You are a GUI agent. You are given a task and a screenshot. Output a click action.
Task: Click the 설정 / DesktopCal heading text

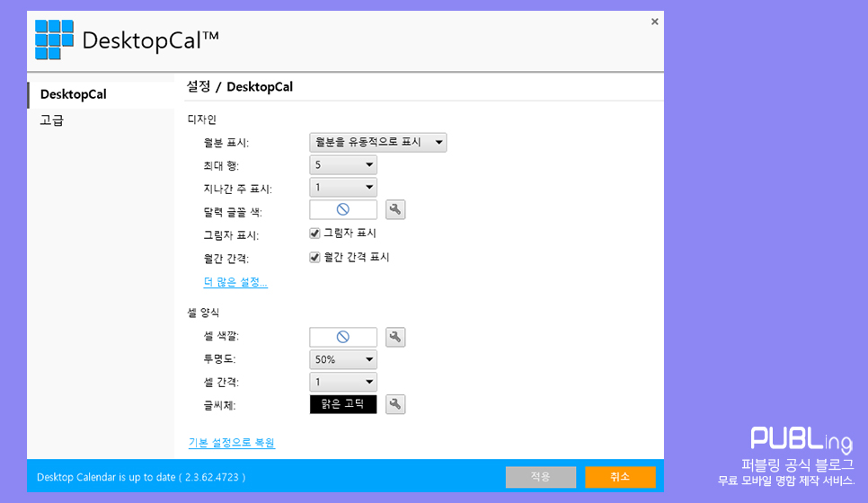click(x=240, y=87)
